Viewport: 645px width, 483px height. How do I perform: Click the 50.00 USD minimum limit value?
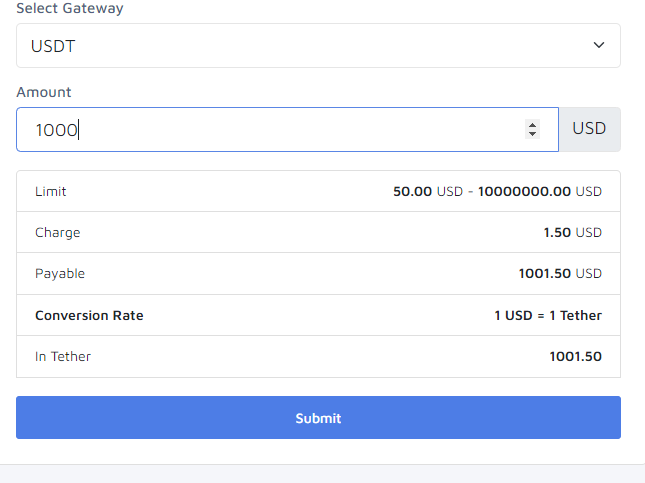point(428,191)
